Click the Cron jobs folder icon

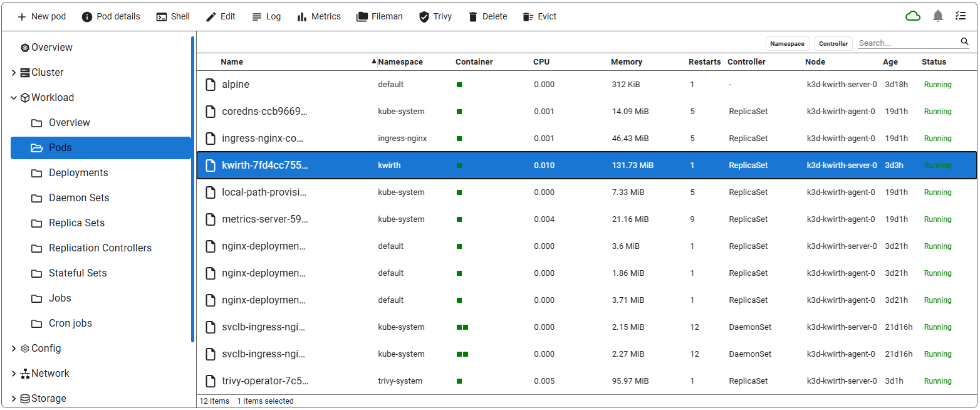point(37,323)
